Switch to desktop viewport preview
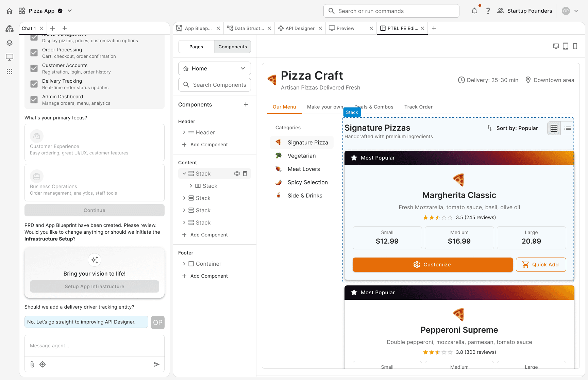This screenshot has width=588, height=380. pos(556,46)
